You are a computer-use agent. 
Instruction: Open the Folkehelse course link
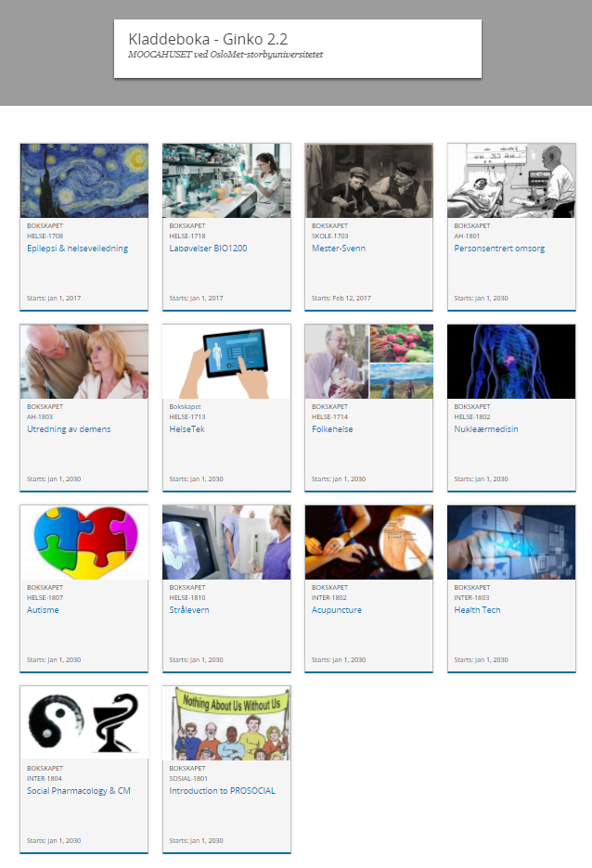pyautogui.click(x=332, y=429)
